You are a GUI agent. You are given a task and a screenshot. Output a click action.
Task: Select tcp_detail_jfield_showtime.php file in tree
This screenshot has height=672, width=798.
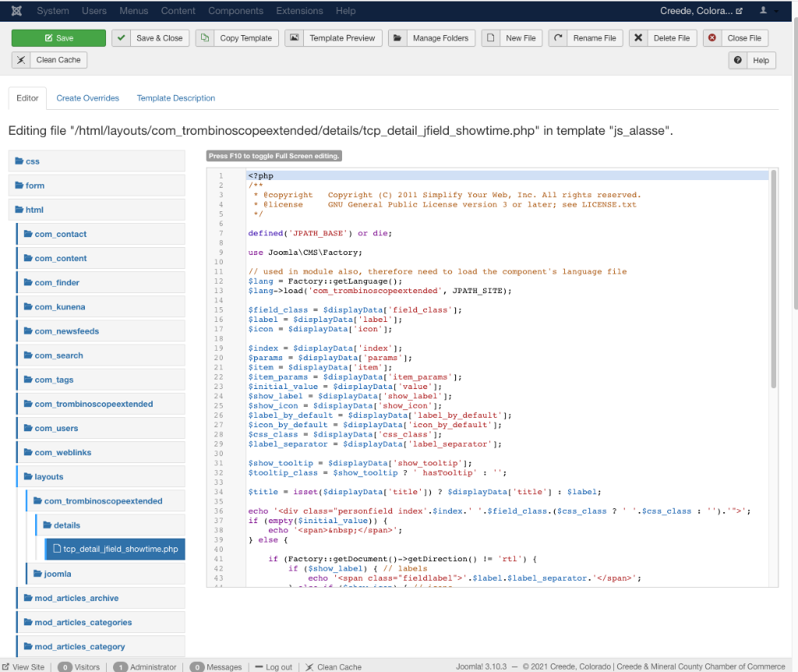click(120, 549)
